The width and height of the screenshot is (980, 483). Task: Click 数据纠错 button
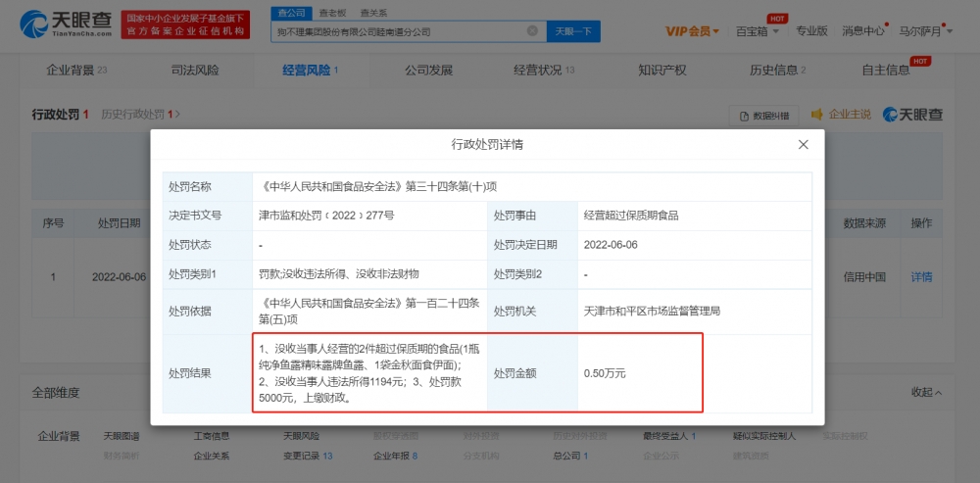tap(764, 116)
